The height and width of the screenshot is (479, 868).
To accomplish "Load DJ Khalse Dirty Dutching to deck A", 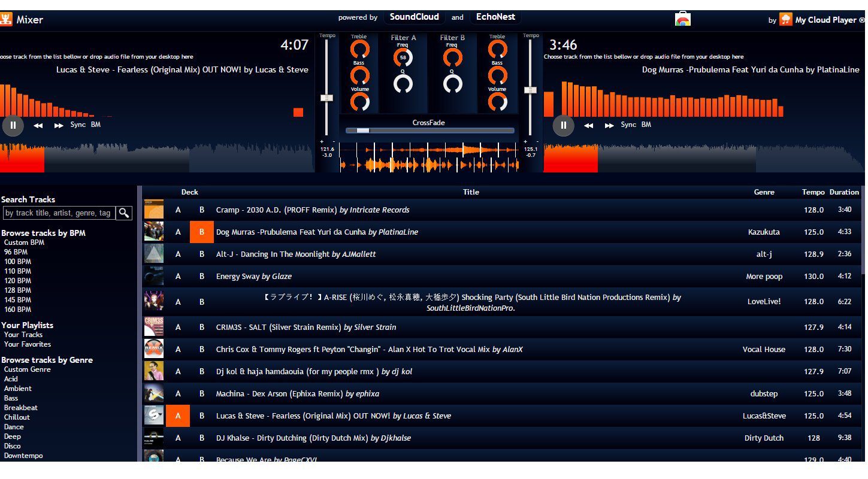I will click(178, 438).
